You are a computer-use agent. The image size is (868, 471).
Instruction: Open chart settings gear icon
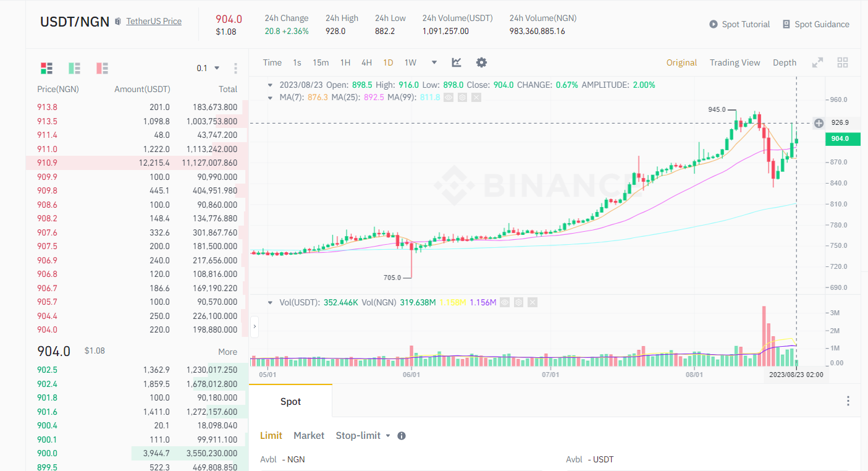481,62
